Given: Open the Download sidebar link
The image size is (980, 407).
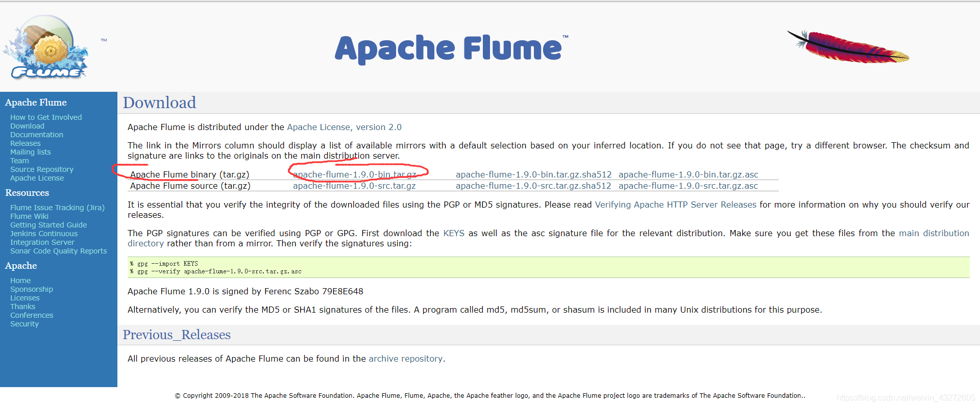Looking at the screenshot, I should tap(27, 126).
